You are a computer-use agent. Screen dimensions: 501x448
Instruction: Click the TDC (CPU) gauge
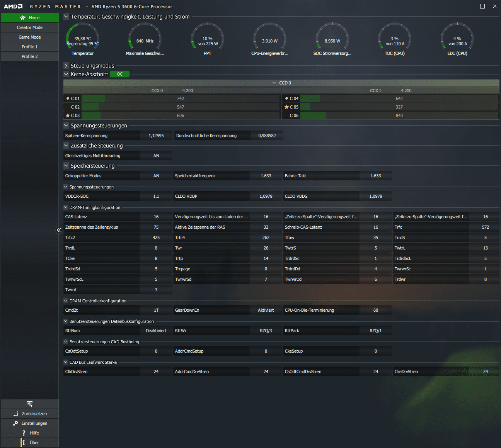(x=395, y=37)
